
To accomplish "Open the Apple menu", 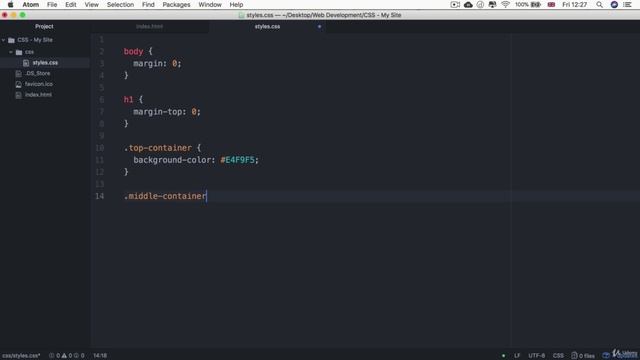I will point(11,4).
